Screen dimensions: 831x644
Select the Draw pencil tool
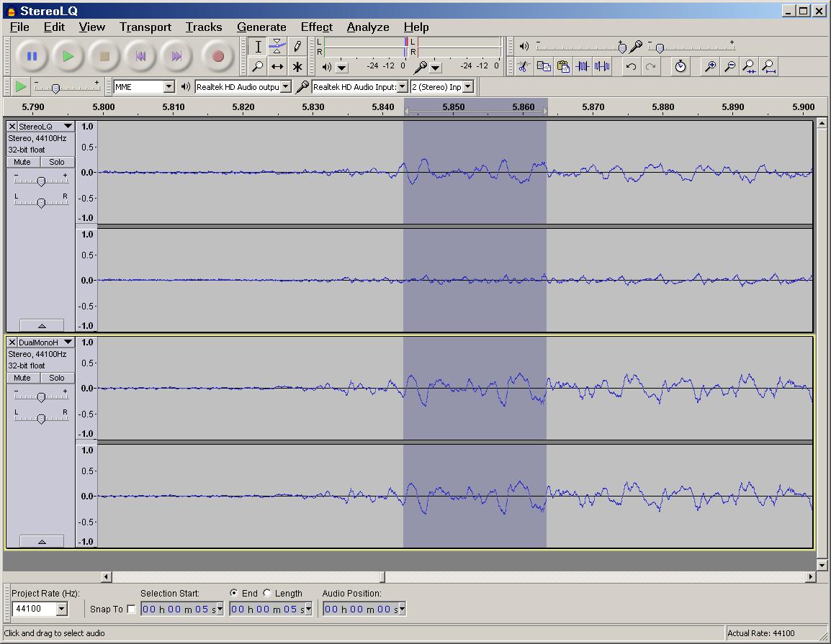pos(297,47)
